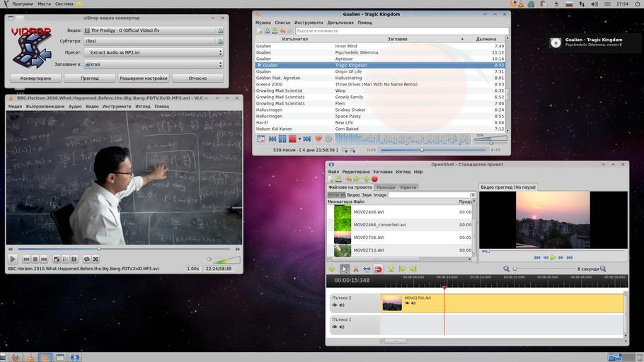Open the Инструменти menu in music player
644x362 pixels.
309,23
